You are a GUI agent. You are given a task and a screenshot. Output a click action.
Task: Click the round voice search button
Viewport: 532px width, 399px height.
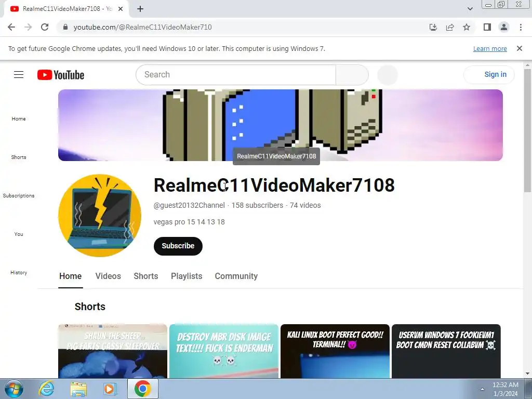388,75
